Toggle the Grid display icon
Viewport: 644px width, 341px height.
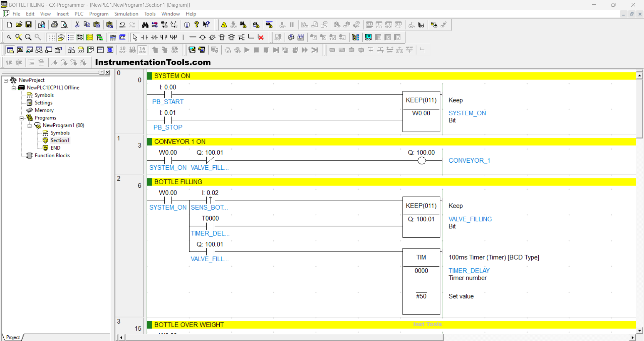51,37
